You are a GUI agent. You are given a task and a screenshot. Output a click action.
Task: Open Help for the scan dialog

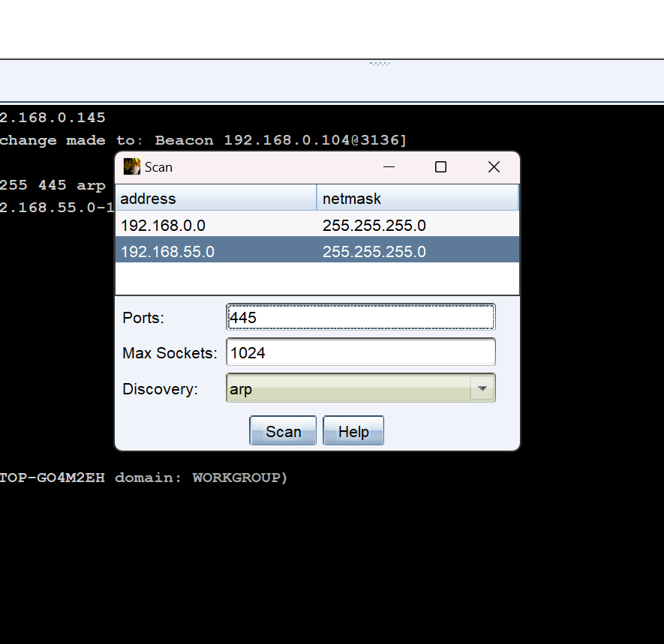click(x=353, y=432)
